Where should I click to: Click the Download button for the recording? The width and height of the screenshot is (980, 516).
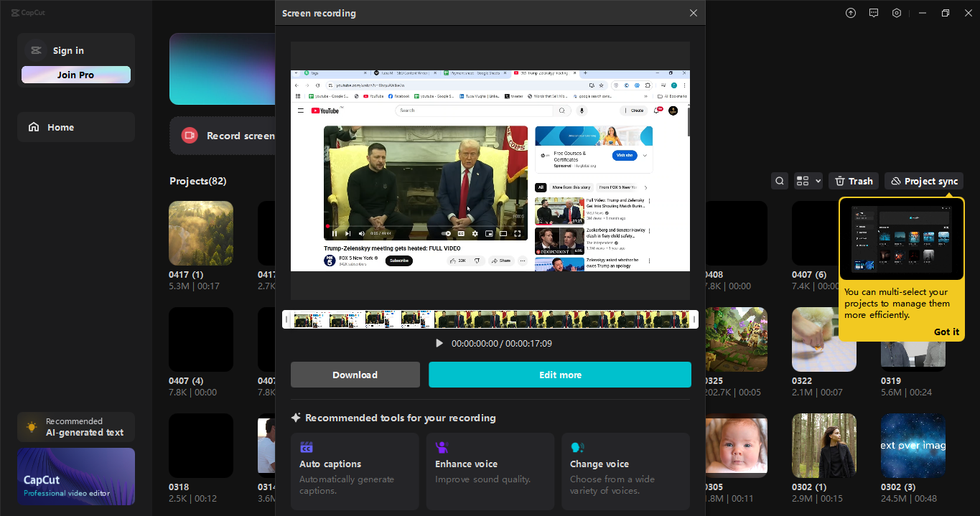(x=355, y=374)
